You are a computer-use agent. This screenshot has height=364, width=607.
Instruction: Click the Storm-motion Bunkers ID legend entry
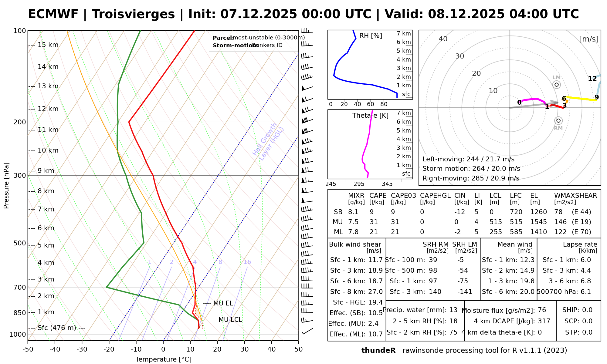(247, 45)
